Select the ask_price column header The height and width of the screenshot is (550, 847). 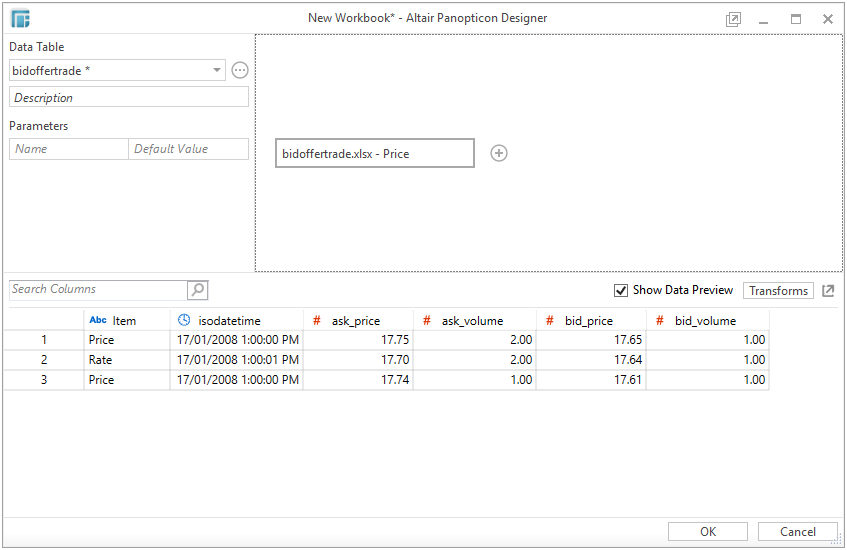pos(358,320)
